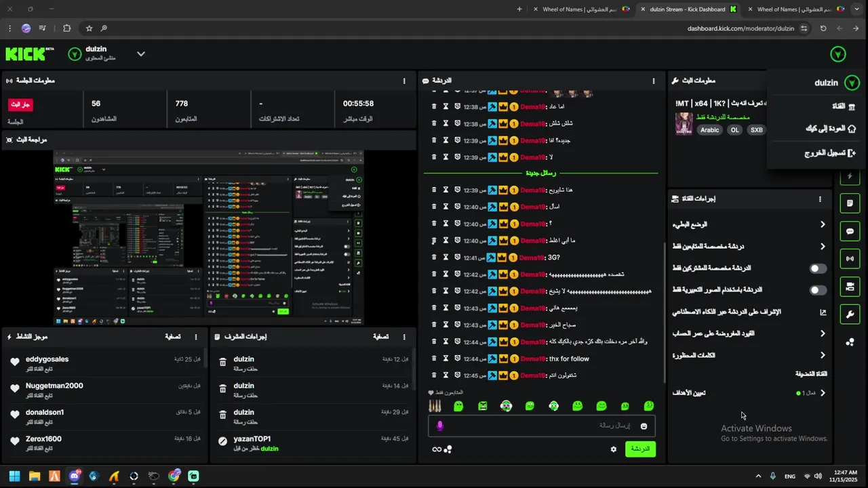The image size is (868, 488).
Task: Click the KICK logo
Action: [x=29, y=54]
